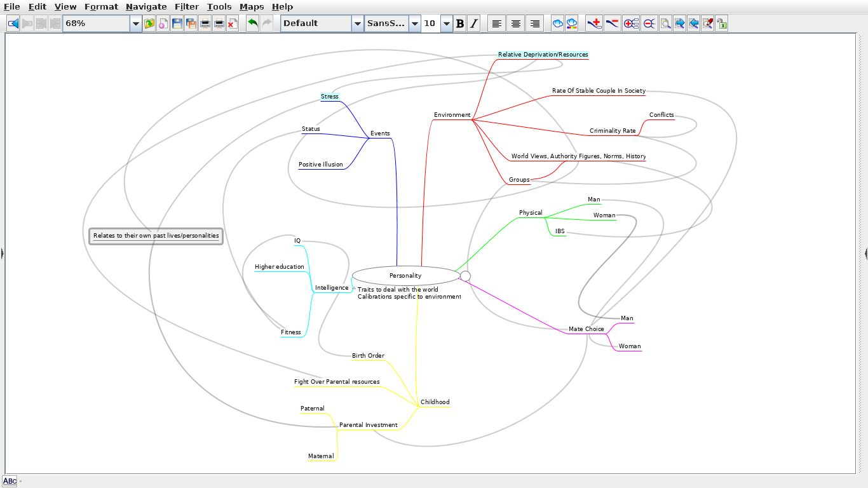The image size is (868, 488).
Task: Toggle bold formatting
Action: pyautogui.click(x=460, y=24)
